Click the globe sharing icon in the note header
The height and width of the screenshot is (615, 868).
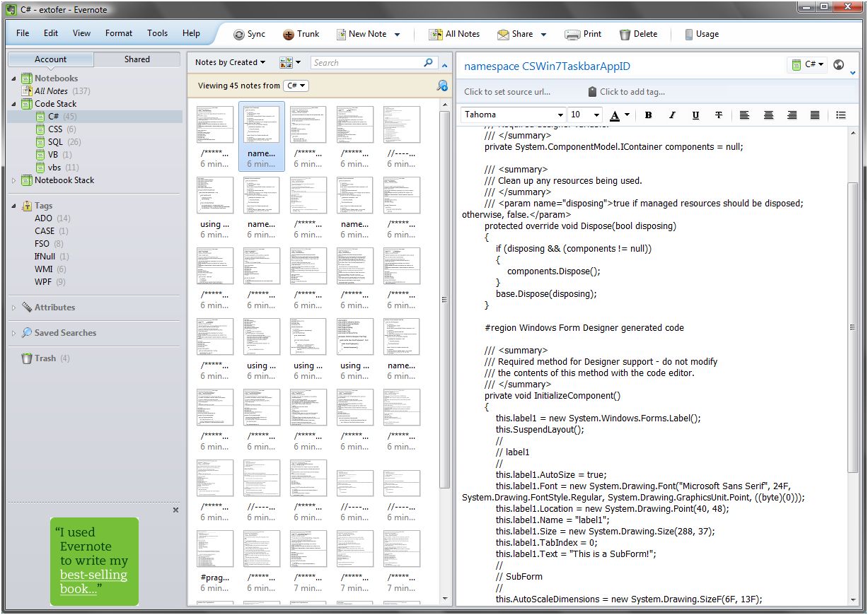point(838,64)
